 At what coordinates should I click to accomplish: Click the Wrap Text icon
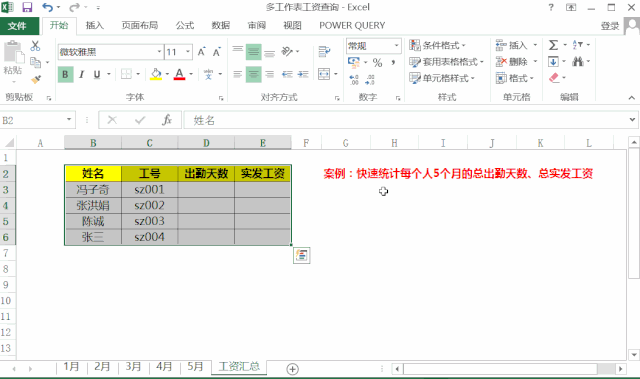[x=324, y=51]
